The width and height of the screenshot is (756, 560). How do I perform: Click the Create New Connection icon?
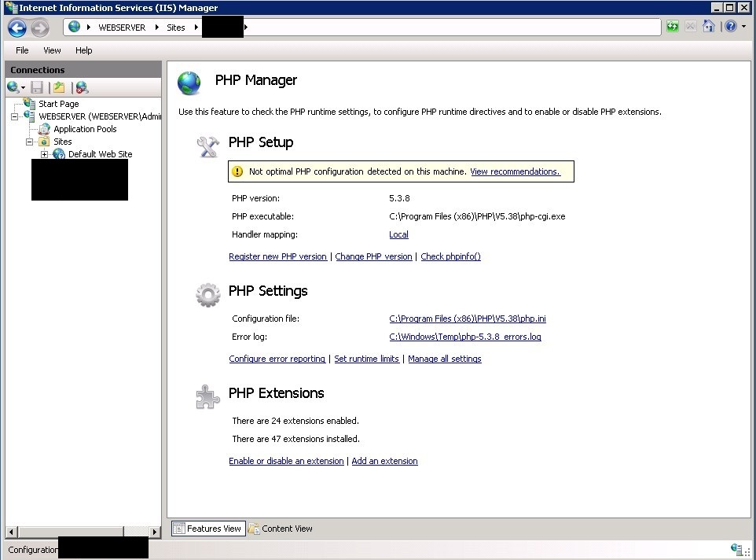pos(13,87)
